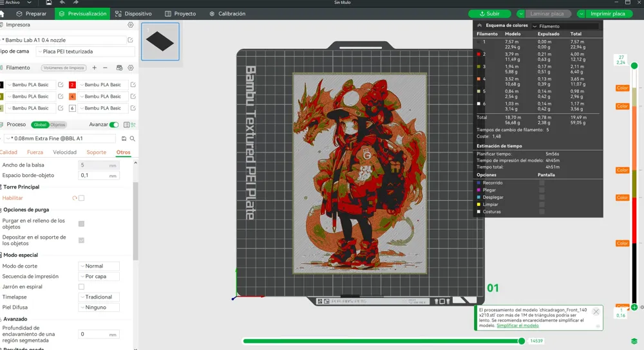Toggle Depositar en el soporte de los objetos

tap(81, 240)
